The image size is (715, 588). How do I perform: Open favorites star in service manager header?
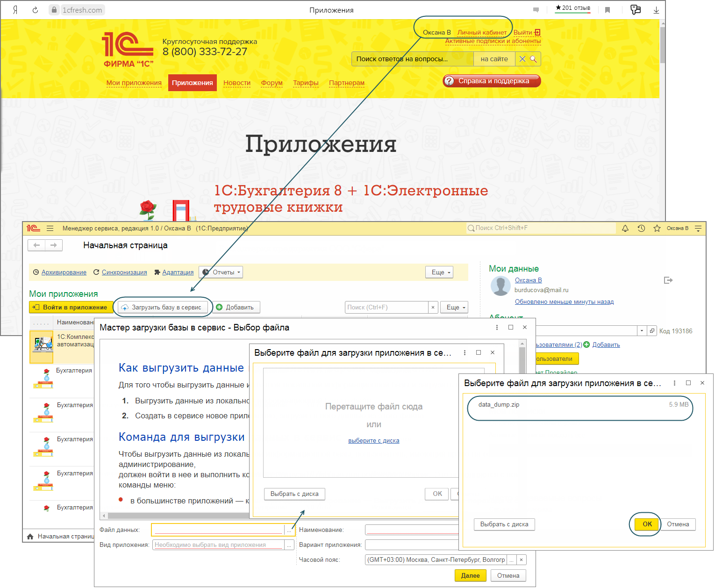point(657,228)
